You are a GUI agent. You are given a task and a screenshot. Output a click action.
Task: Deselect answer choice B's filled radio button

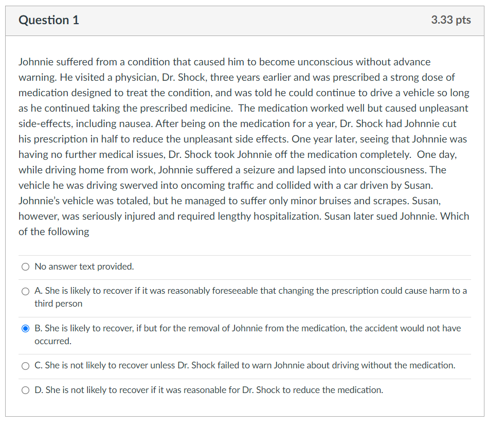[x=25, y=328]
